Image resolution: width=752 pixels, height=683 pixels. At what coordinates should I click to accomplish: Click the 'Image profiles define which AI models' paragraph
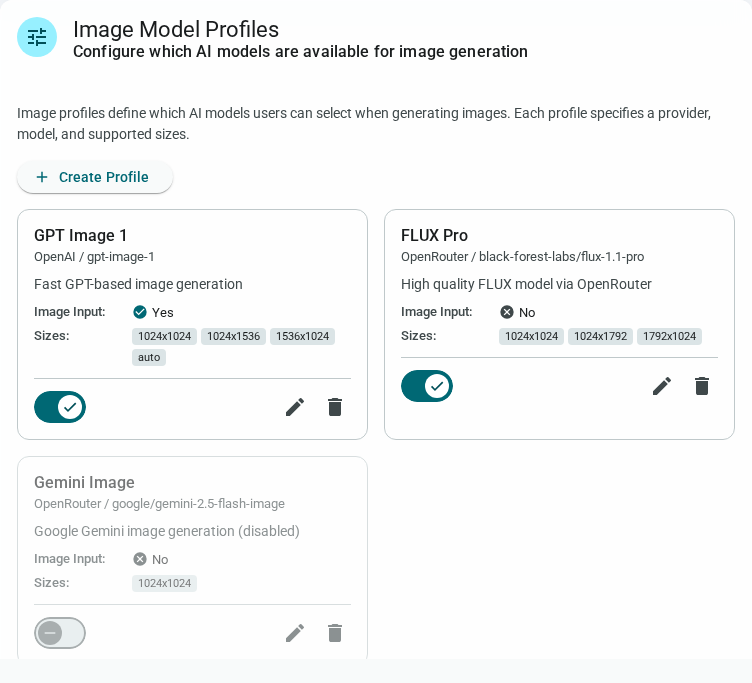tap(364, 124)
